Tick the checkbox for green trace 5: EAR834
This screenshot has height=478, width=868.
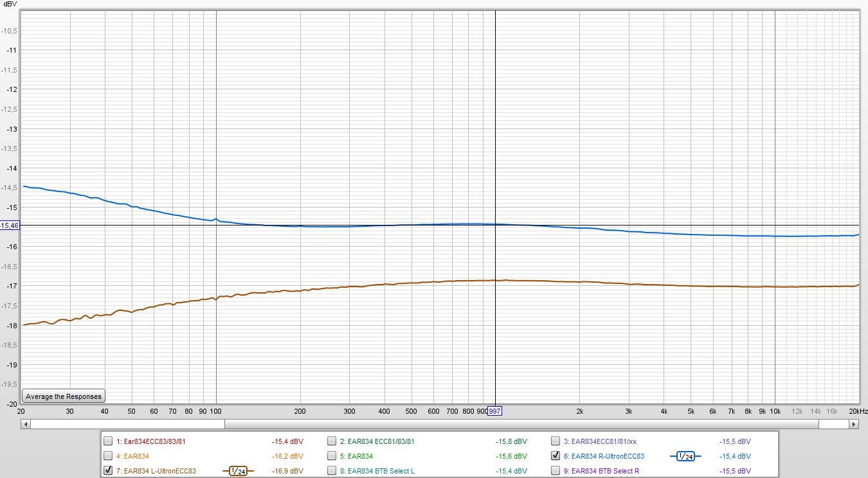(331, 456)
